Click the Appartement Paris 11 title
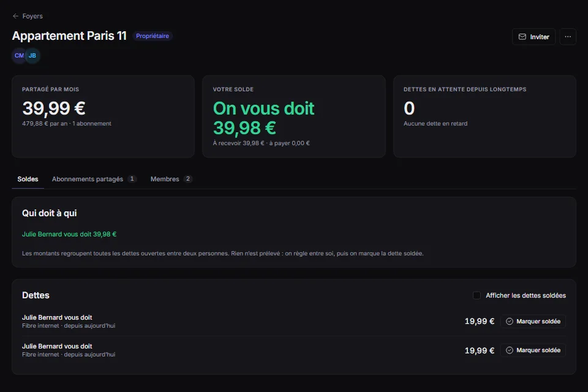The height and width of the screenshot is (392, 588). (x=69, y=36)
